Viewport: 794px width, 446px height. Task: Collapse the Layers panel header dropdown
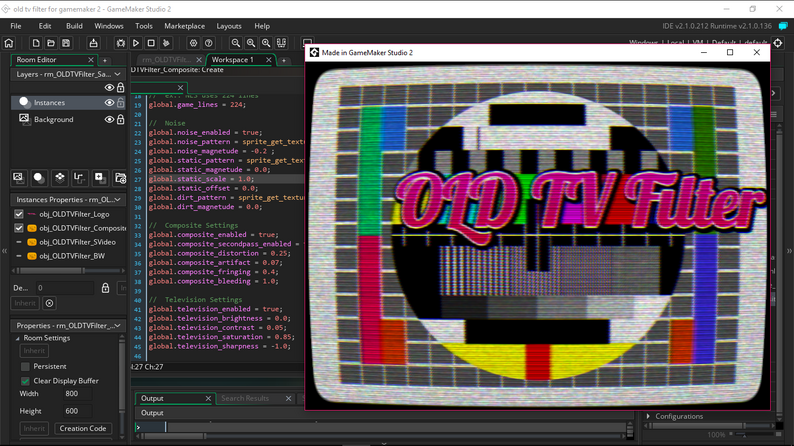point(117,74)
